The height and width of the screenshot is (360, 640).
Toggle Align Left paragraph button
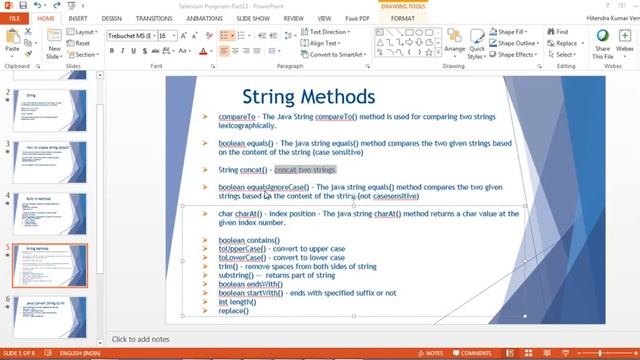[x=224, y=51]
